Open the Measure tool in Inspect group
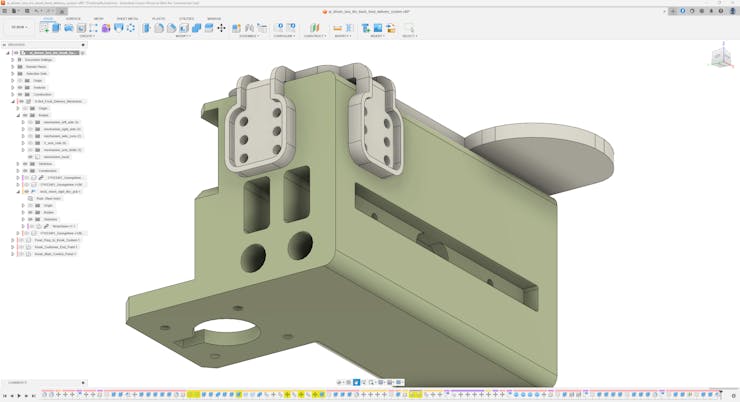Viewport: 740px width, 402px height. (338, 28)
